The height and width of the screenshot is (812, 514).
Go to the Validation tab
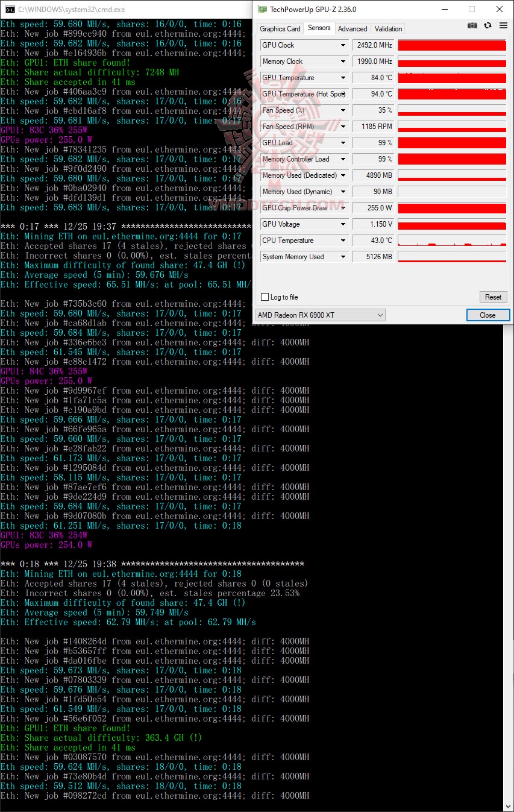[388, 29]
